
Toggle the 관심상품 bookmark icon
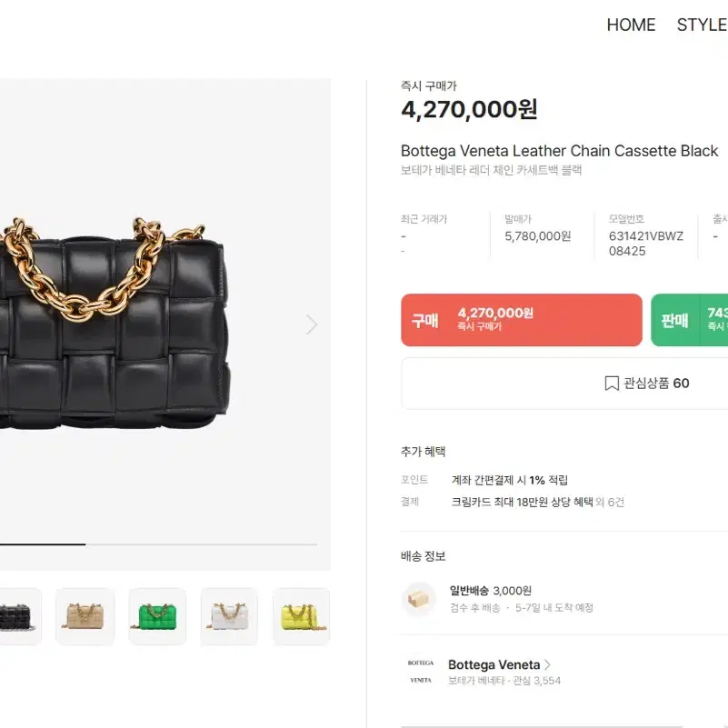pos(612,384)
